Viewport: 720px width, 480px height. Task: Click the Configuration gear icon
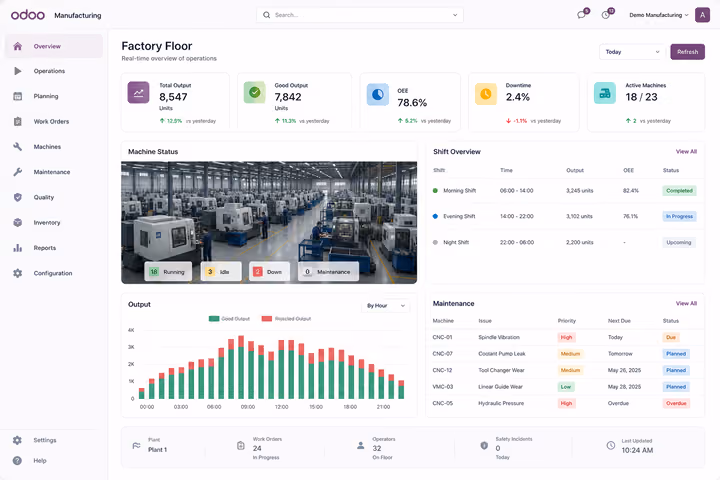click(17, 273)
